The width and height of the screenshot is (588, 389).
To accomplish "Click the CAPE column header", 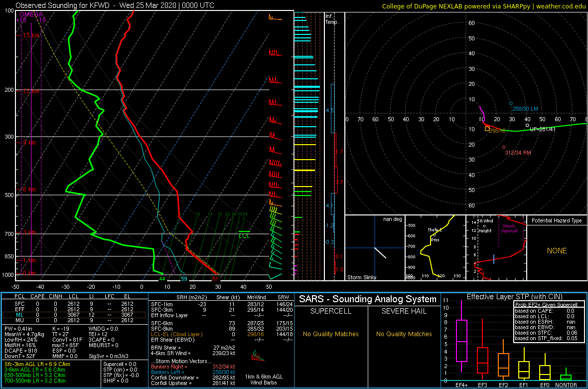I will 37,297.
